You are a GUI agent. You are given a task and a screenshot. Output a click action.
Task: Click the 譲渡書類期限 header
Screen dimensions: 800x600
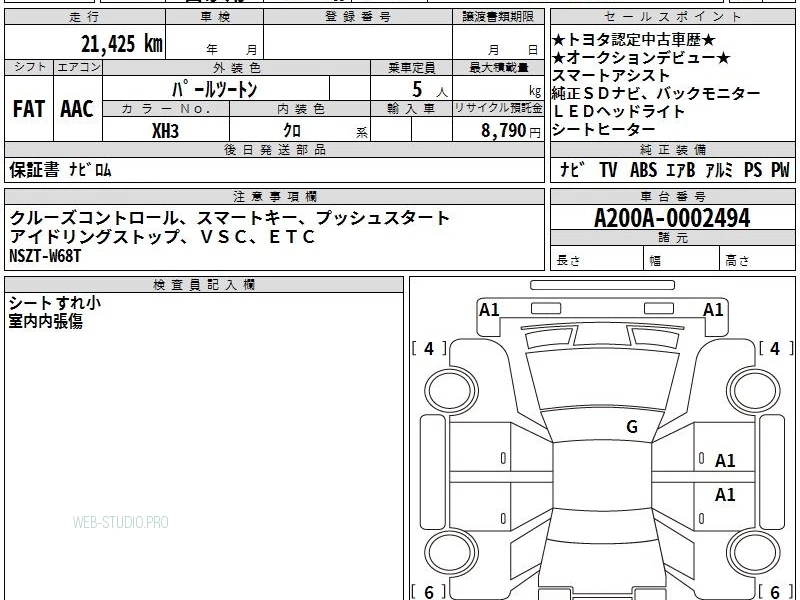[498, 17]
